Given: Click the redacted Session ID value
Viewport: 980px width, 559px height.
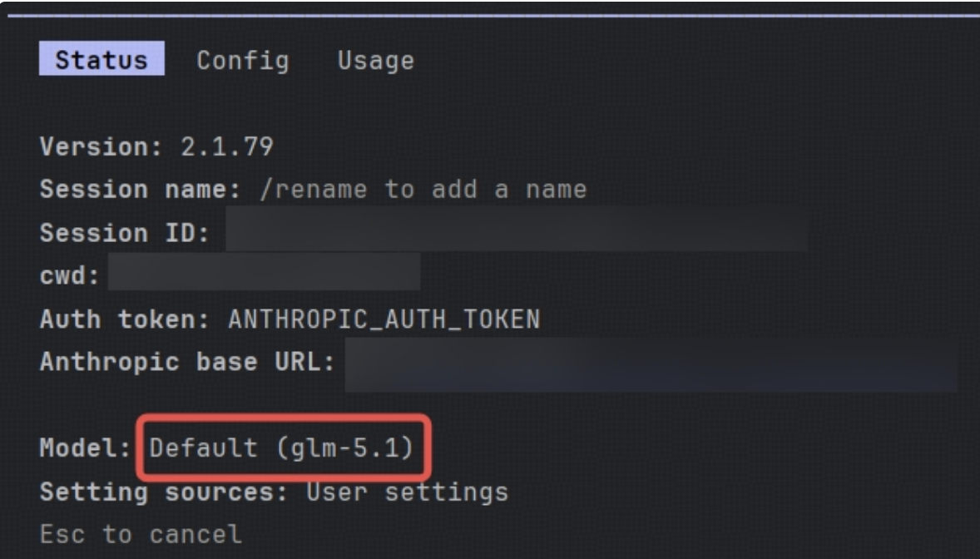Looking at the screenshot, I should [516, 232].
